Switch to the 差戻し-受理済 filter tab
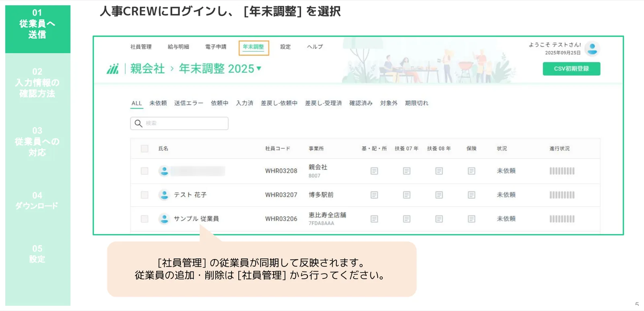The width and height of the screenshot is (644, 311). (323, 103)
